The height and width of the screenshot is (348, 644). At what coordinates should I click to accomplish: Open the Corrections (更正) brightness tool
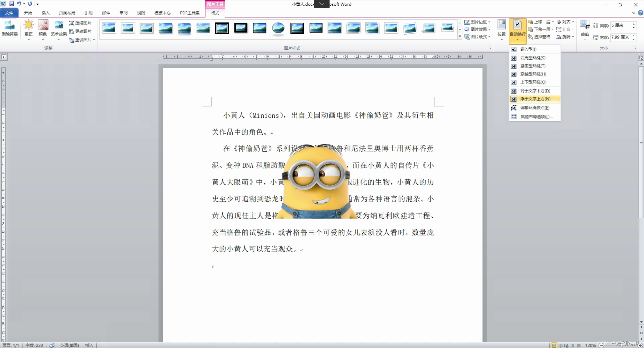28,25
